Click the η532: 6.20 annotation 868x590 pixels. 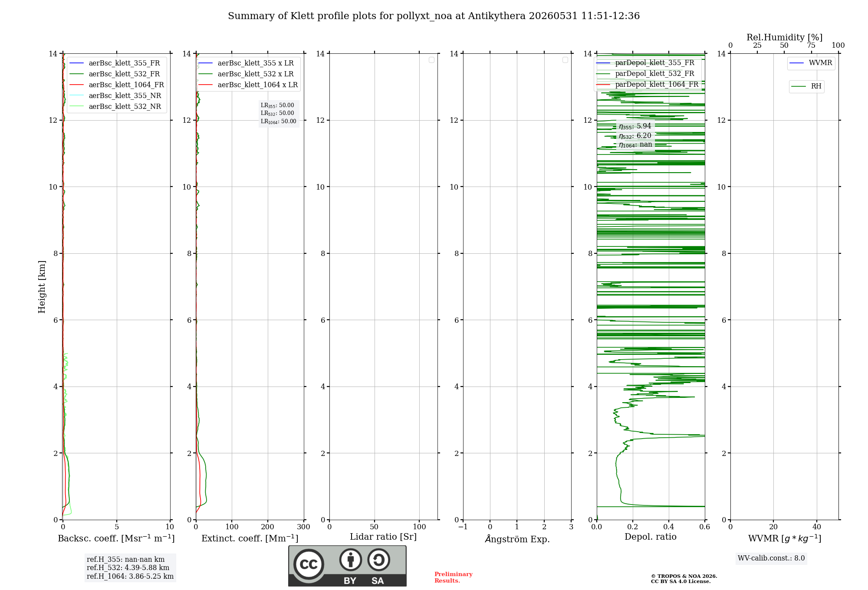pos(635,136)
